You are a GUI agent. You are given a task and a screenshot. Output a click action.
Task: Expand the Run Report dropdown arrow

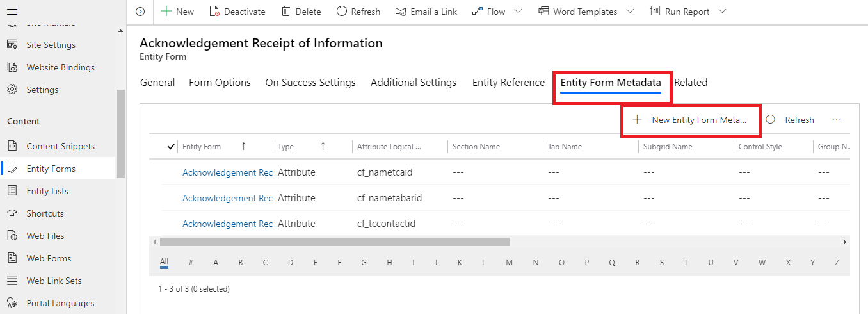click(723, 12)
